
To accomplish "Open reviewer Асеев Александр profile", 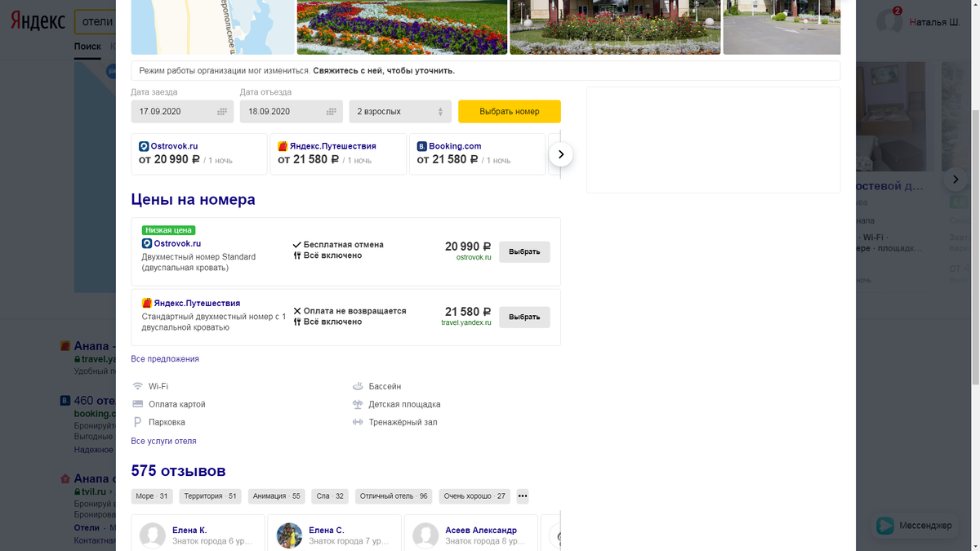I will (x=481, y=531).
